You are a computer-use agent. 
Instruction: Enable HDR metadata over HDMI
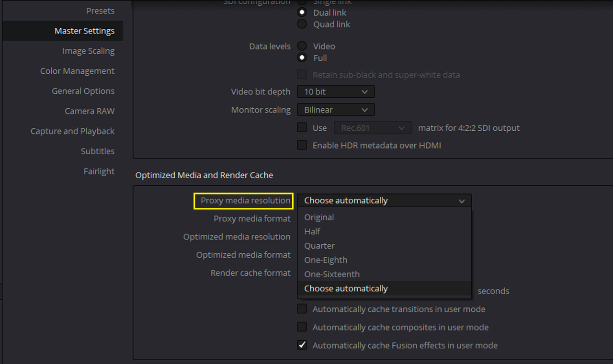pos(302,145)
